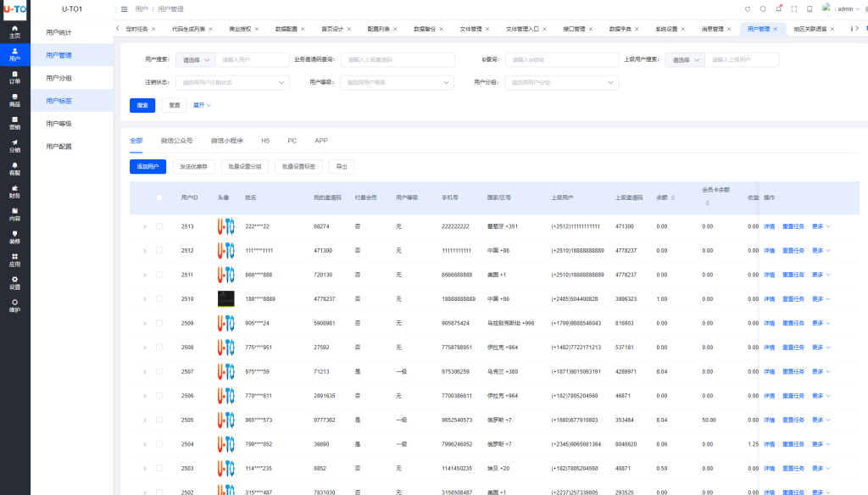Check the box for user 2512
Image resolution: width=868 pixels, height=495 pixels.
[x=159, y=250]
